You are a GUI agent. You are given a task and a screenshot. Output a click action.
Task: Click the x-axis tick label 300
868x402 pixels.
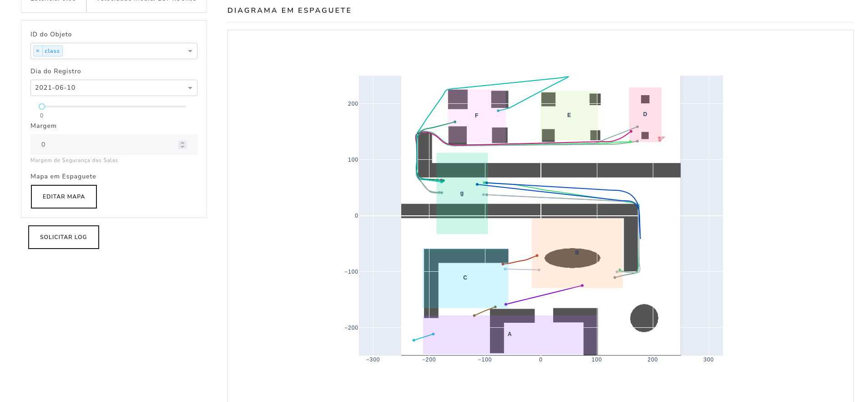[x=708, y=360]
